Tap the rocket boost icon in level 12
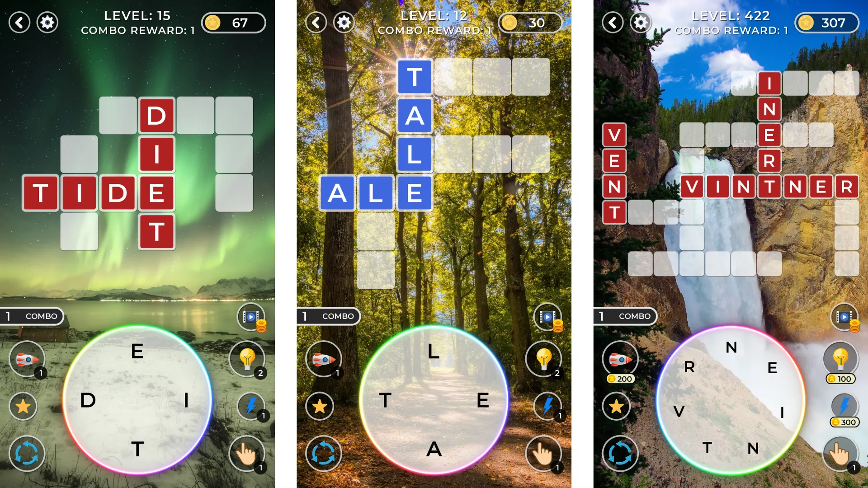The width and height of the screenshot is (868, 488). click(325, 357)
